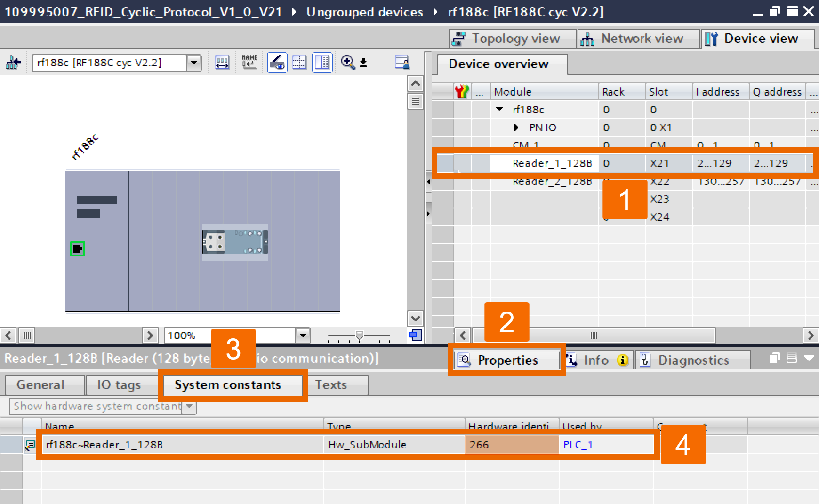Click the yellow info indicator icon on Info tab
Image resolution: width=819 pixels, height=504 pixels.
coord(623,360)
